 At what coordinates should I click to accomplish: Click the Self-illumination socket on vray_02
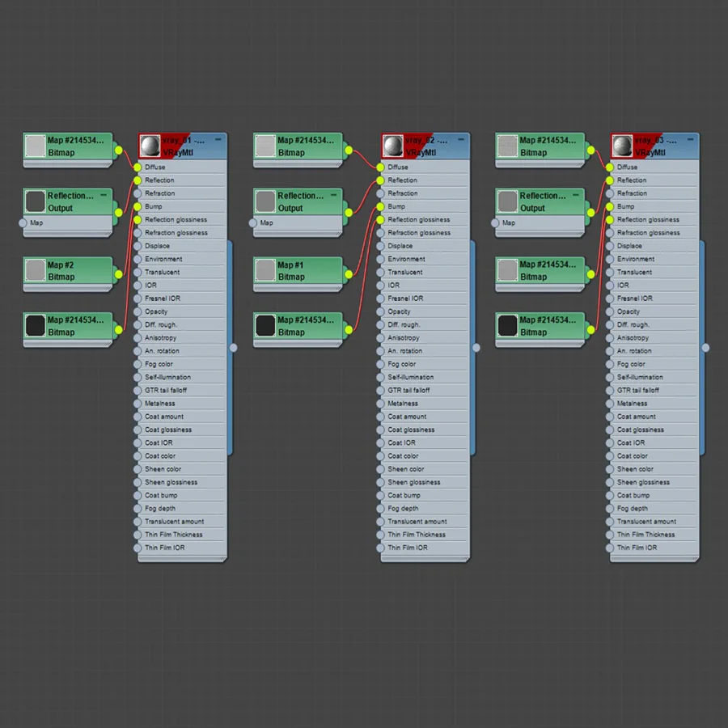(380, 378)
